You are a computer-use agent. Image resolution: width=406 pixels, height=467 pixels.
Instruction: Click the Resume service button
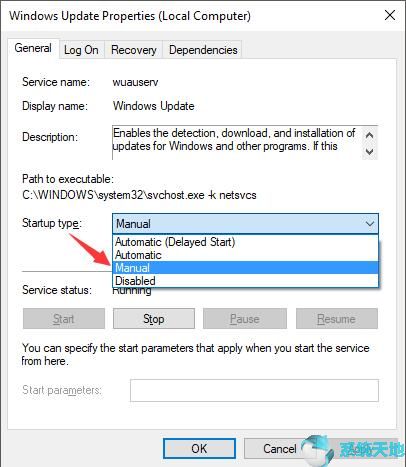point(337,319)
